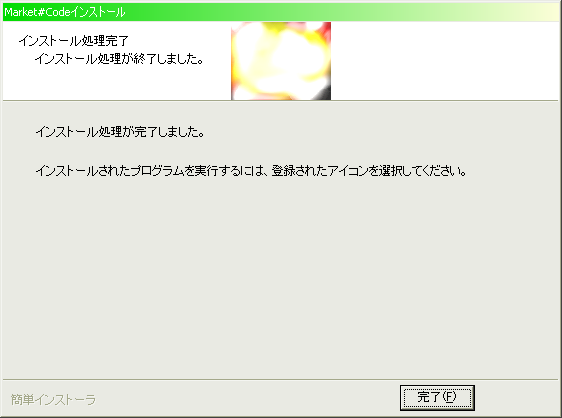
Task: Click the インストール処理が終了しました subtitle
Action: pos(119,58)
